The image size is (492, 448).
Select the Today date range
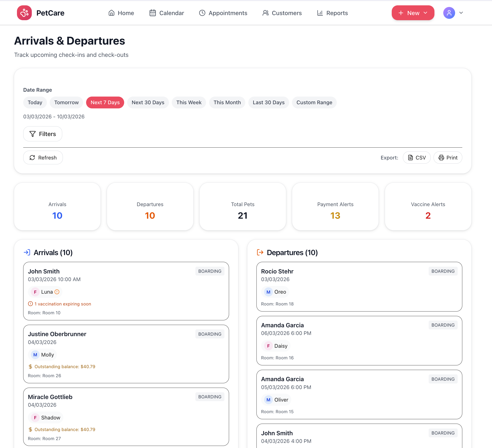coord(35,102)
